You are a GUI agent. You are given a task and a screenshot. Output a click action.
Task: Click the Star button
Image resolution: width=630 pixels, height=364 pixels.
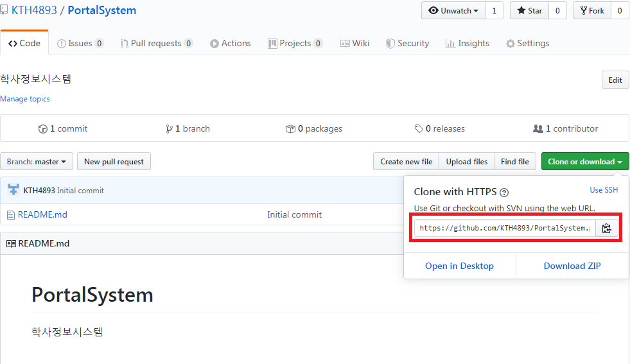530,10
